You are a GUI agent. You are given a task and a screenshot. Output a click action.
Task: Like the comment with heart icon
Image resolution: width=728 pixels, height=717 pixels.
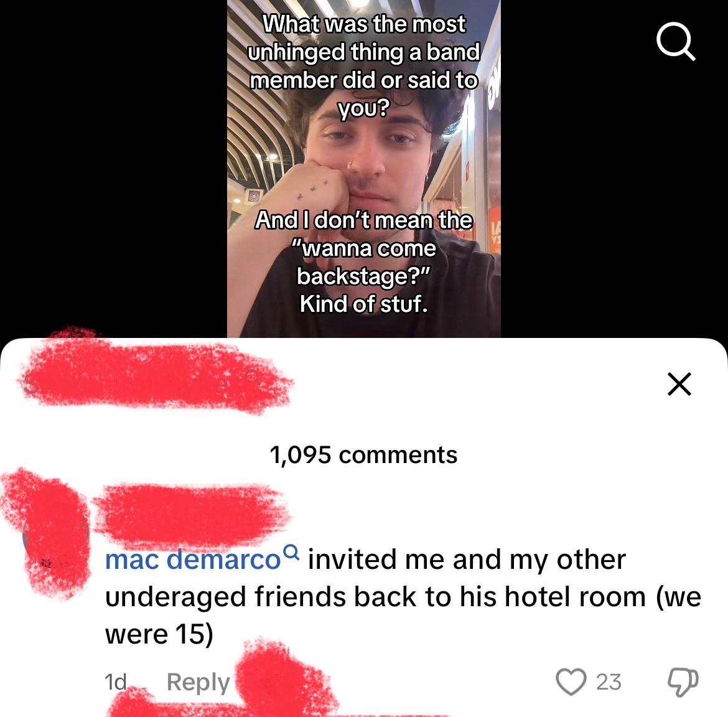coord(571,682)
